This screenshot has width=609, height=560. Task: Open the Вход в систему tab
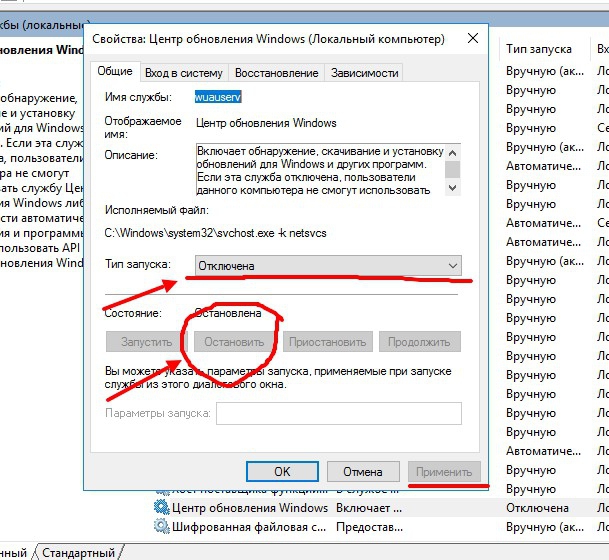point(184,73)
